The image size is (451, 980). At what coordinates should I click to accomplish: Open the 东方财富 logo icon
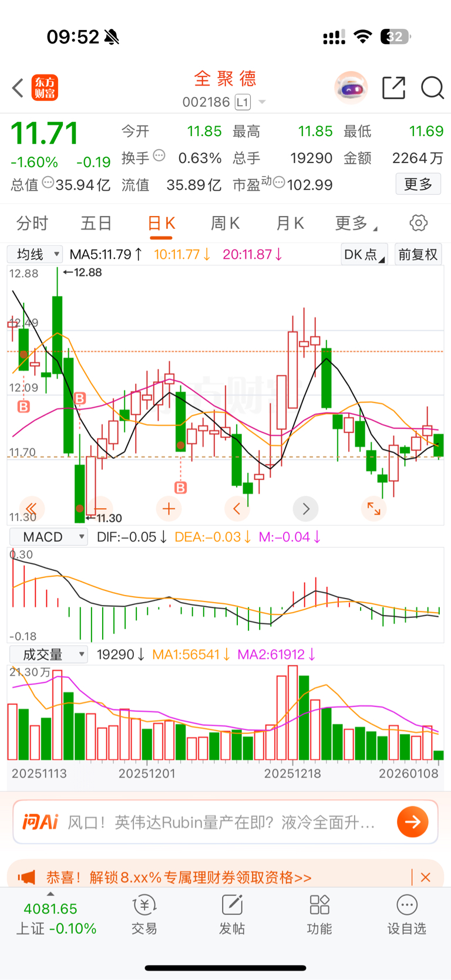click(45, 88)
